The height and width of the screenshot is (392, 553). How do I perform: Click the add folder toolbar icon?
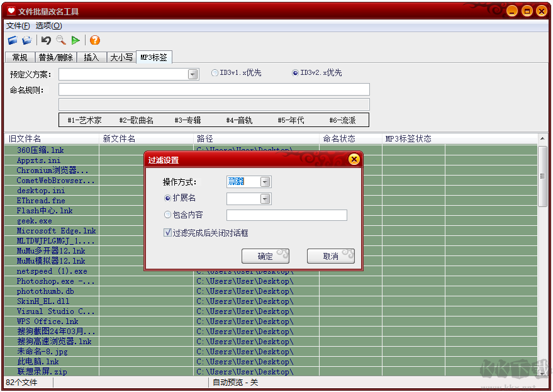tap(27, 40)
